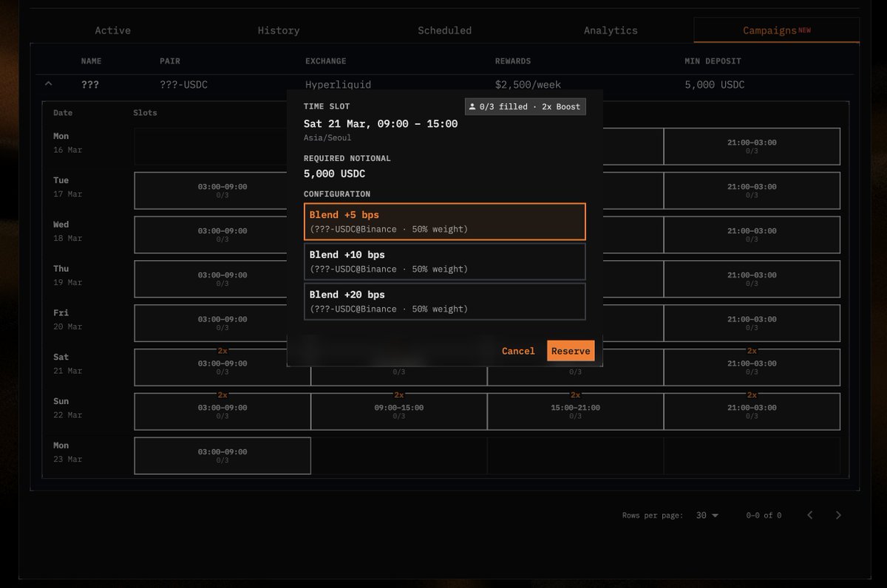Click the NAME column header
887x588 pixels.
coord(92,61)
